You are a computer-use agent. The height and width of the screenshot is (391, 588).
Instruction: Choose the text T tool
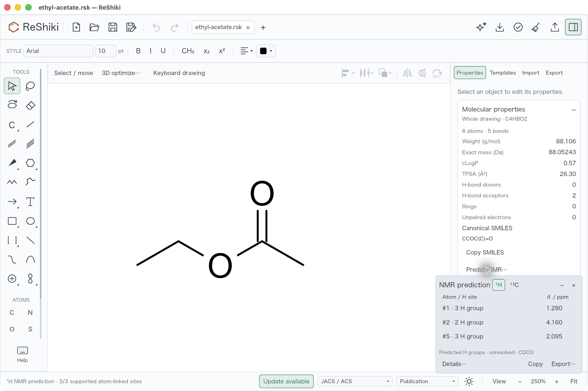click(30, 201)
